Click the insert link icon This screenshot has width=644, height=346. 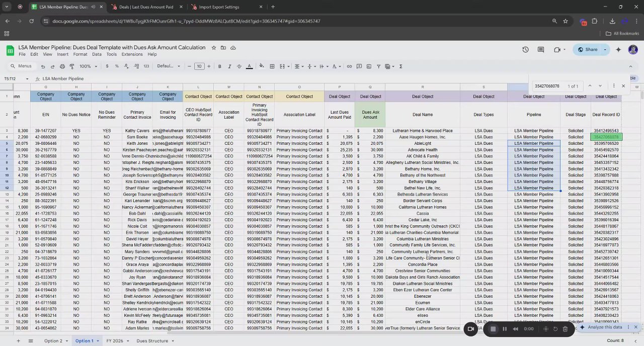tap(349, 66)
